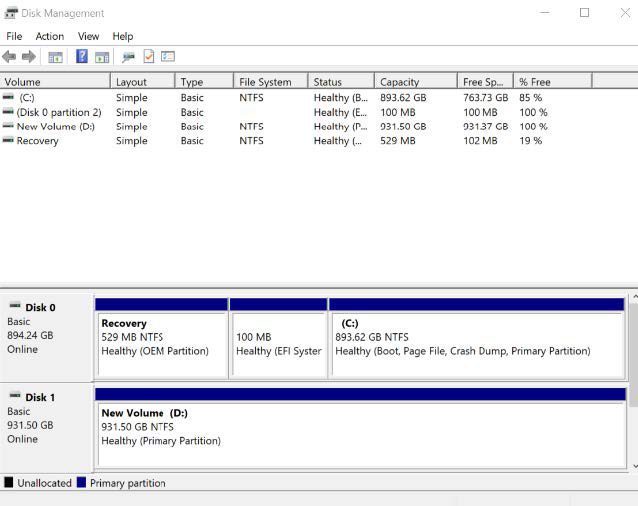Click the blue Primary partition legend swatch
The image size is (638, 506).
[81, 482]
